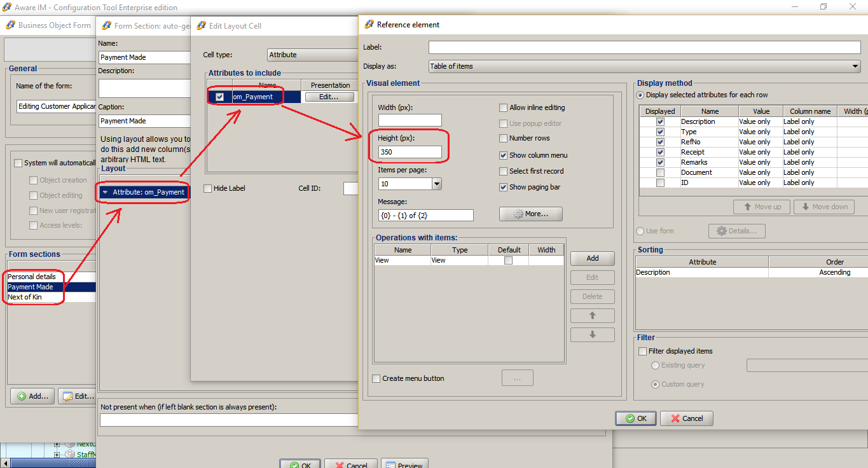Uncheck Show paging bar
This screenshot has width=868, height=468.
[504, 187]
